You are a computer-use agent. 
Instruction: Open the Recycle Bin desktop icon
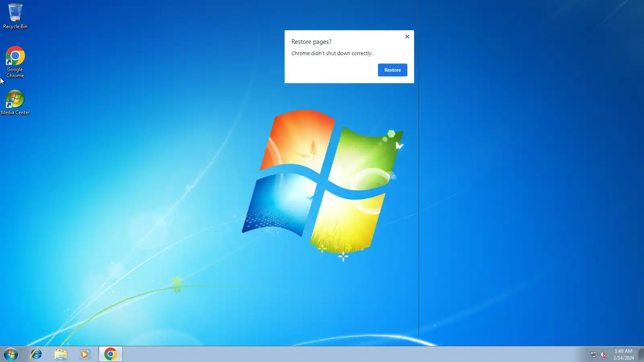pos(15,16)
